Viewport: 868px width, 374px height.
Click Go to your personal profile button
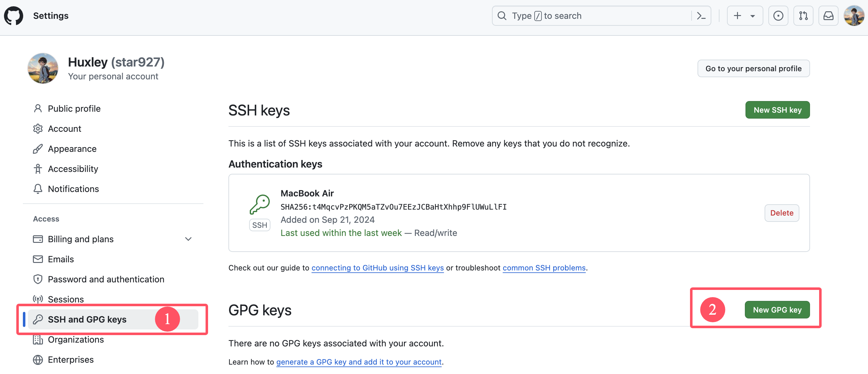click(x=753, y=68)
